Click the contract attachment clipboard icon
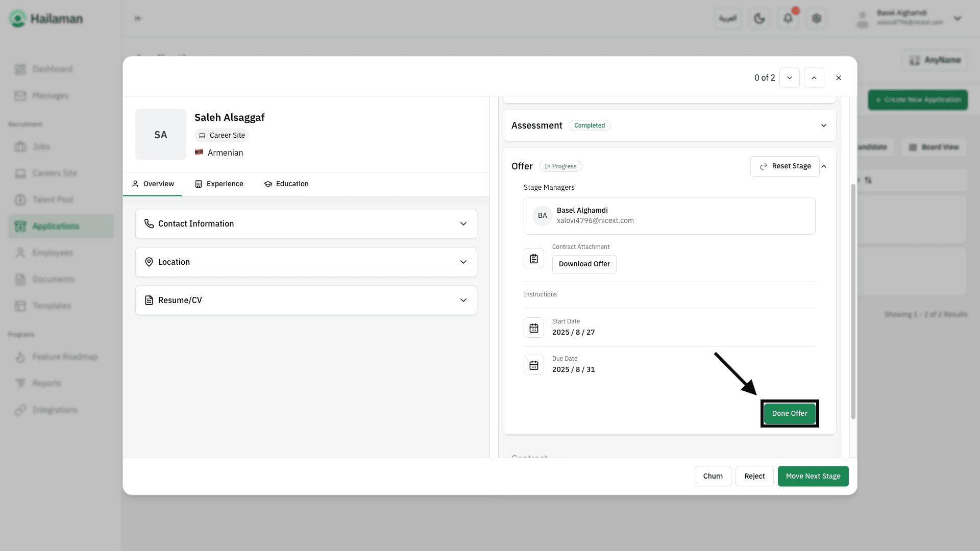 [x=534, y=259]
